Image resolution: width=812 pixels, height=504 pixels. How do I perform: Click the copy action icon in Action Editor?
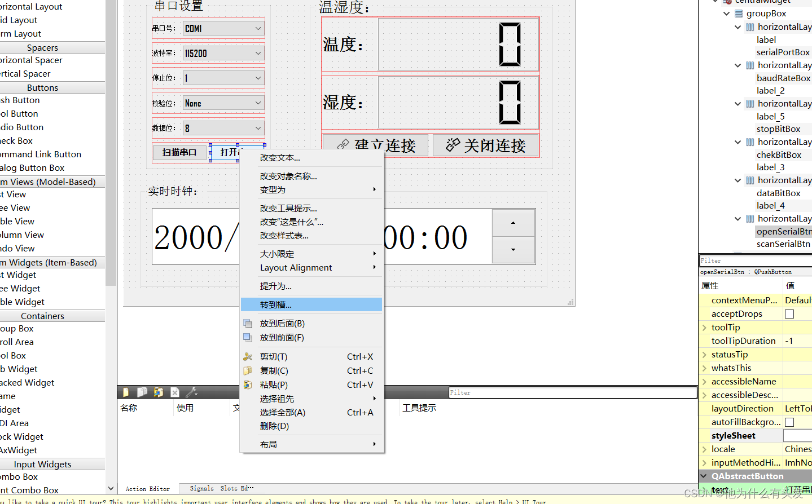point(142,392)
